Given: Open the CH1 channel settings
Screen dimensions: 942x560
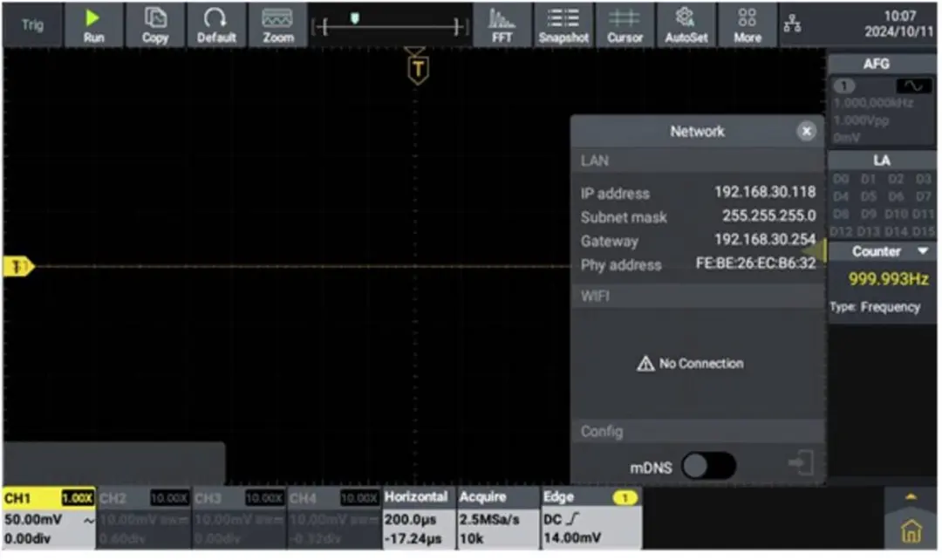Looking at the screenshot, I should (x=49, y=518).
